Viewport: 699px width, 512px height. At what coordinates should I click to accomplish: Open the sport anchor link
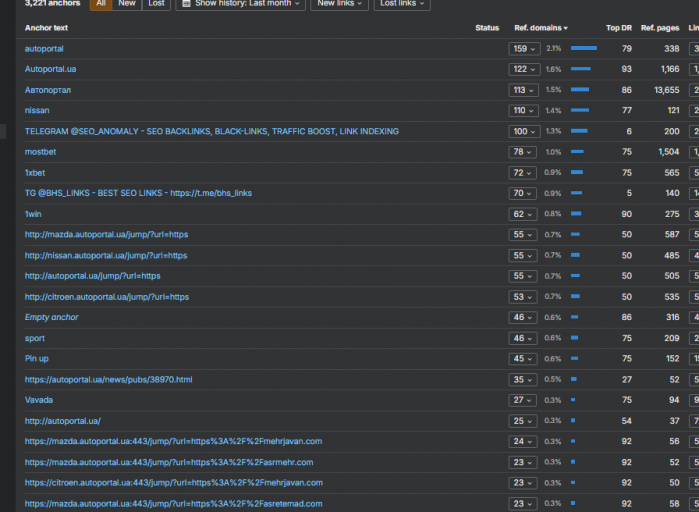[35, 338]
